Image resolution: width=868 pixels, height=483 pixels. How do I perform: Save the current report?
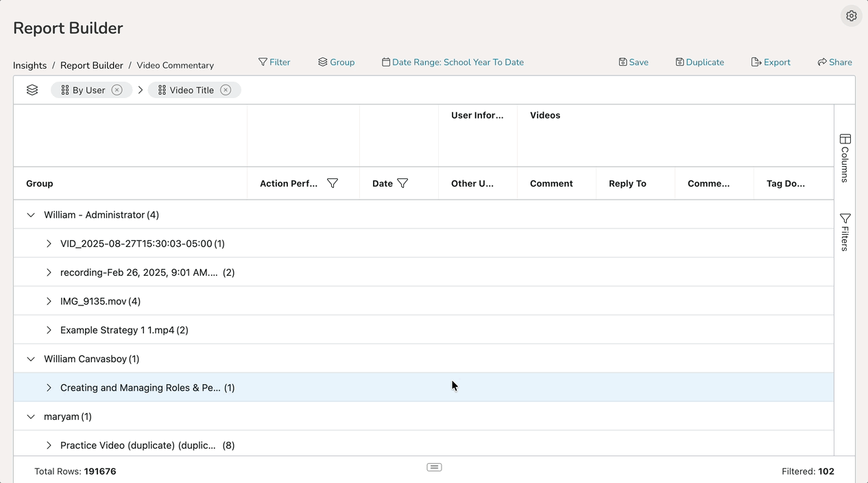[x=633, y=62]
